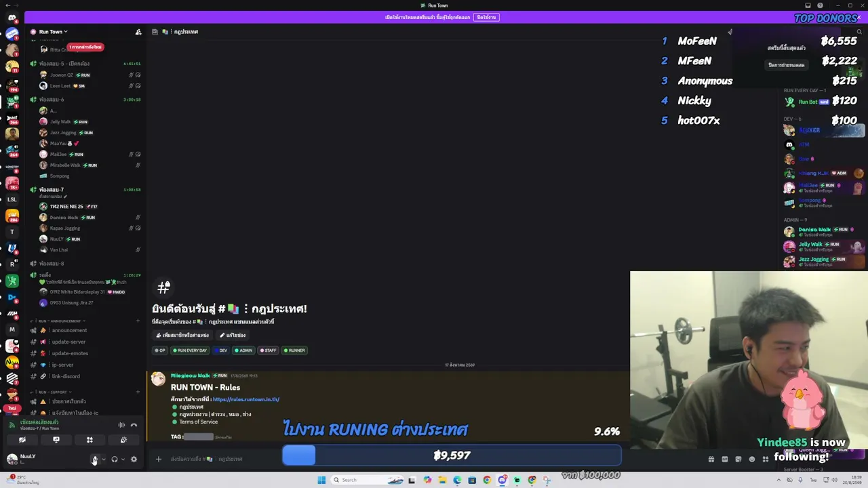Join voice channel ห้องสอบ-7
The height and width of the screenshot is (488, 868).
coord(85,190)
